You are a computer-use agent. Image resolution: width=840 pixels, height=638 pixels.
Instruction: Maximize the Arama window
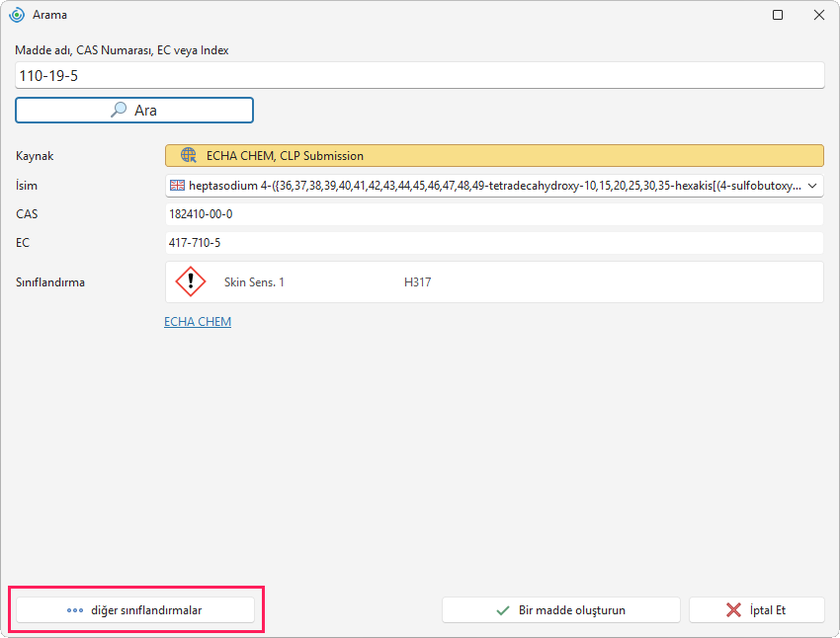(x=778, y=15)
